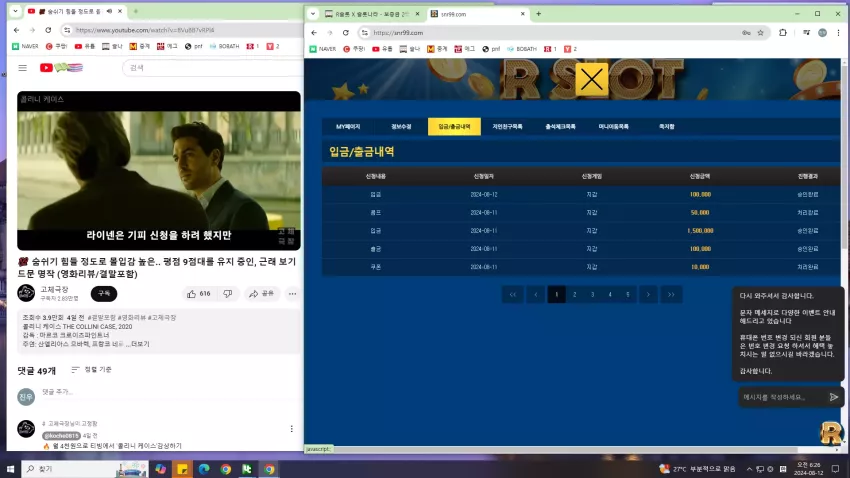Open the 유툽 bookmark in snr99 window
850x478 pixels.
[x=382, y=49]
